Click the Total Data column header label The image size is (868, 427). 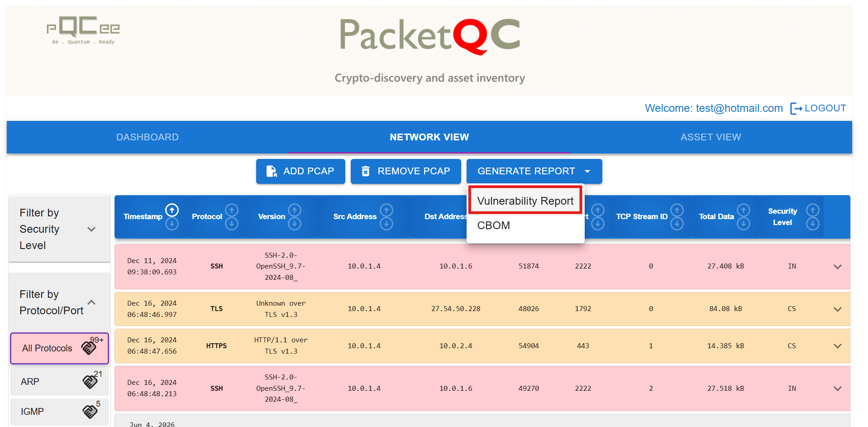716,216
